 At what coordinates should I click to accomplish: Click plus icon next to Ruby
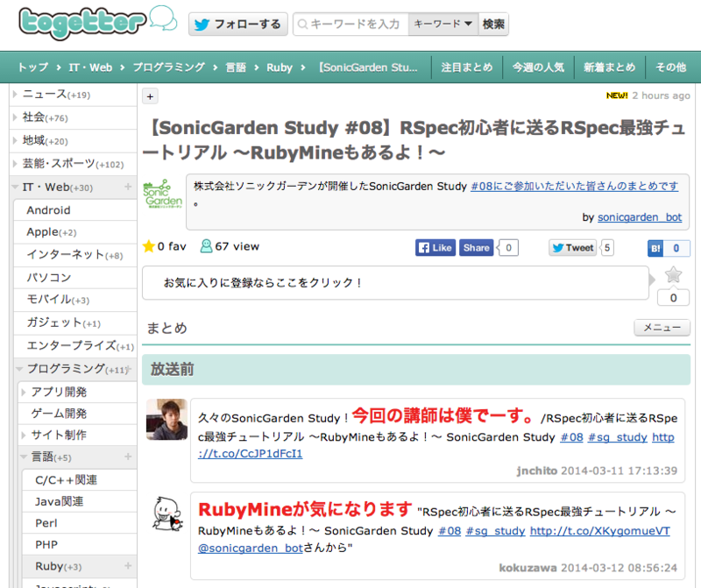(x=128, y=565)
